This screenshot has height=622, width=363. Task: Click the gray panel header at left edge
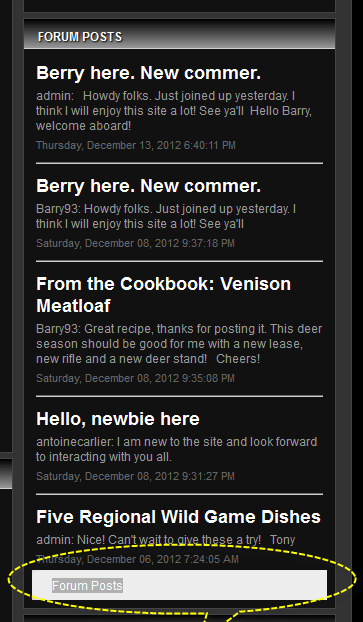click(x=6, y=474)
